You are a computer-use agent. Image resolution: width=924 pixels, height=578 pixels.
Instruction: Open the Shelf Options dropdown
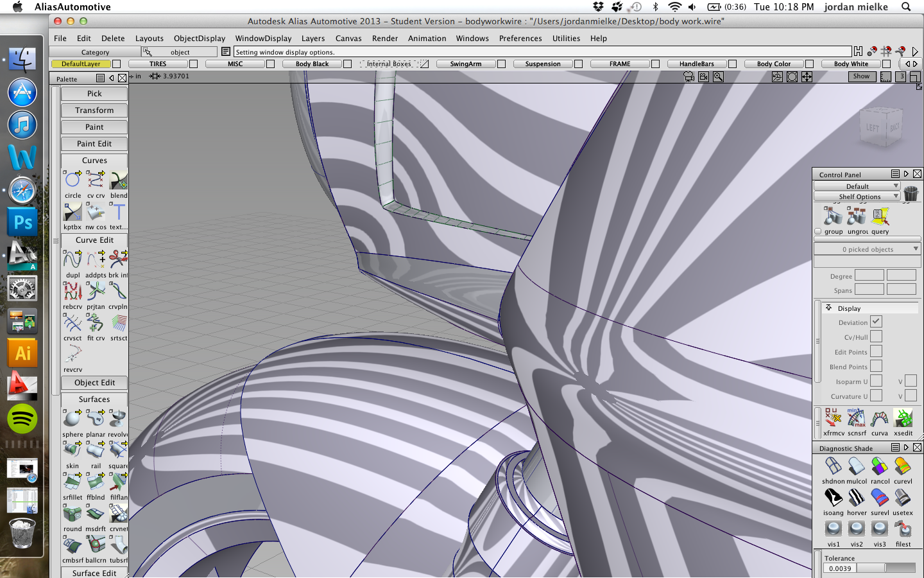[x=857, y=197]
